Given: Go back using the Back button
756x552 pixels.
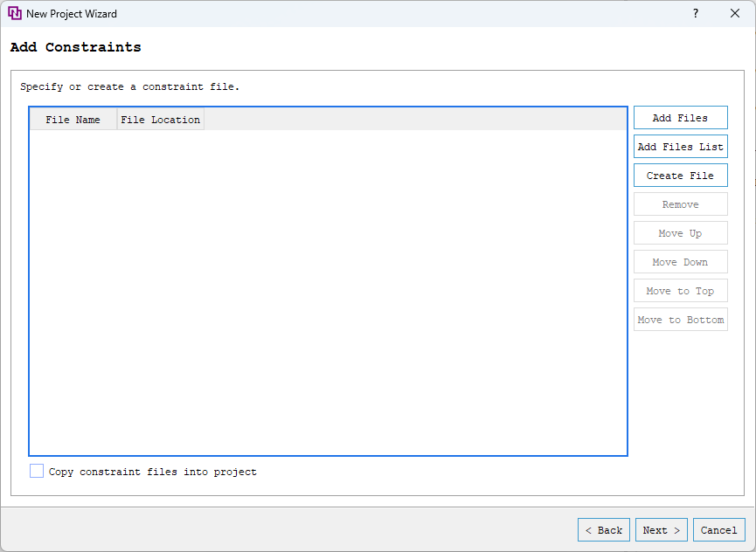Looking at the screenshot, I should pyautogui.click(x=603, y=529).
